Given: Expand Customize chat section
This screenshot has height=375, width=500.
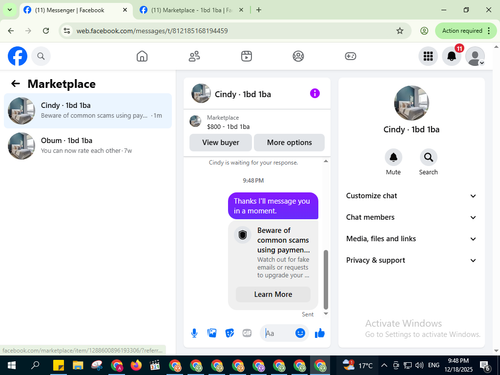Looking at the screenshot, I should click(411, 196).
